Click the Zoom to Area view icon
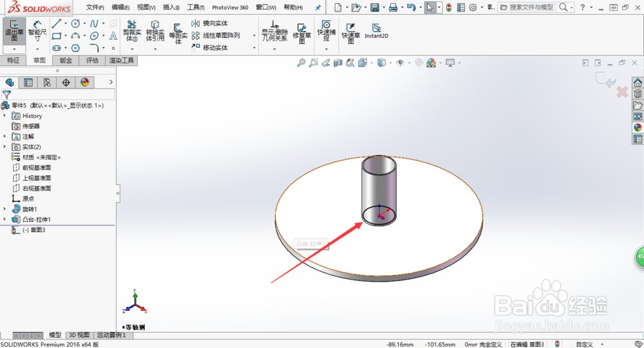Screen dimensions: 644x348 click(x=314, y=63)
